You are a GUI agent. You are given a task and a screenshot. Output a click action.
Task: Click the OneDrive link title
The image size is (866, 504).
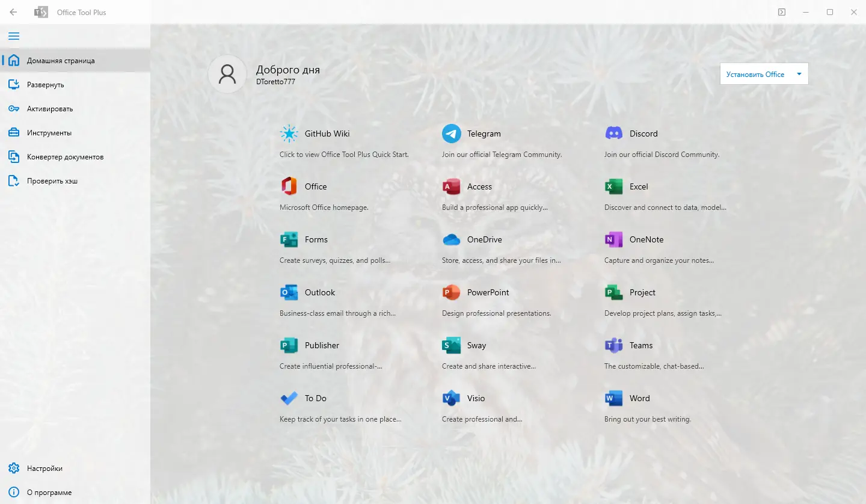pos(485,239)
